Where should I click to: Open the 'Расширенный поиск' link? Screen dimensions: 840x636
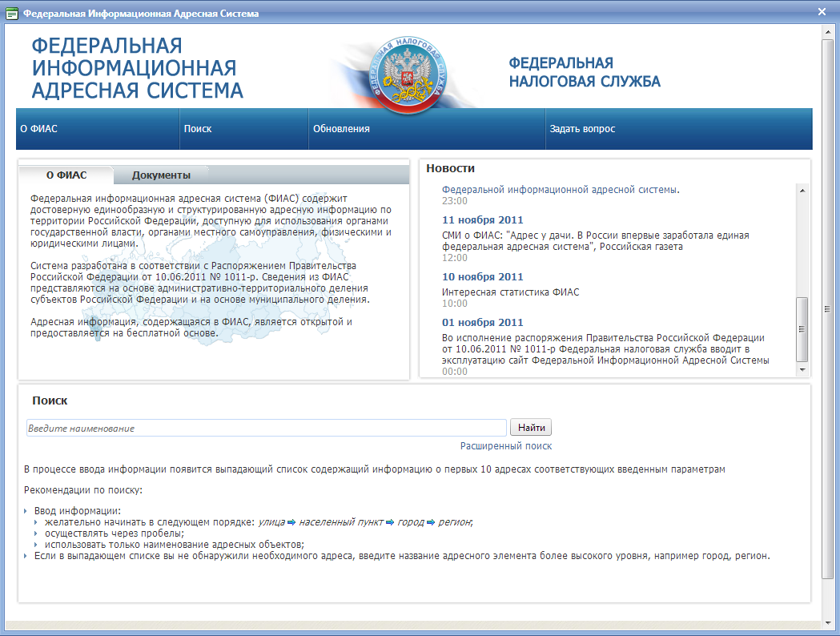point(506,446)
